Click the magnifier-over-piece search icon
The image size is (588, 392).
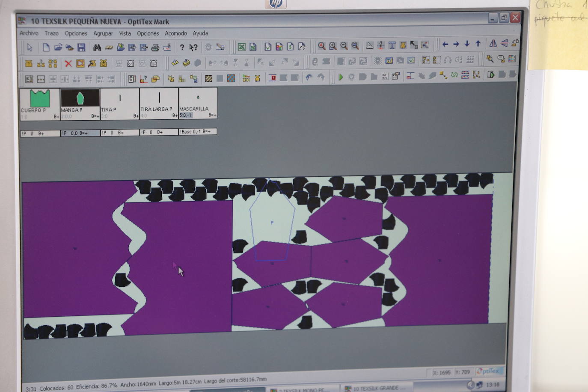point(490,59)
